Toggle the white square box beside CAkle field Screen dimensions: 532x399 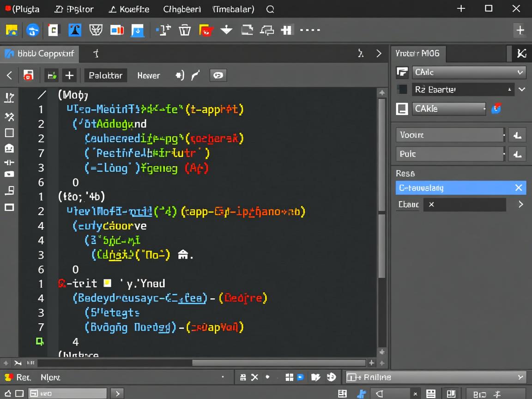(402, 109)
